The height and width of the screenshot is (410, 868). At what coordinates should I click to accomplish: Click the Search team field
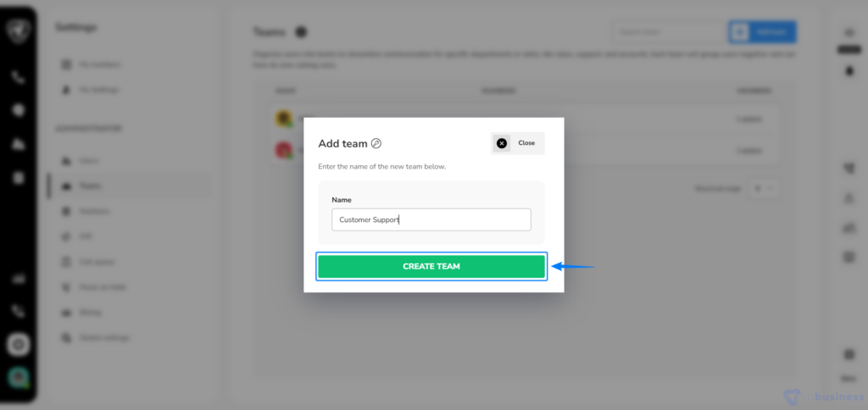click(x=669, y=32)
